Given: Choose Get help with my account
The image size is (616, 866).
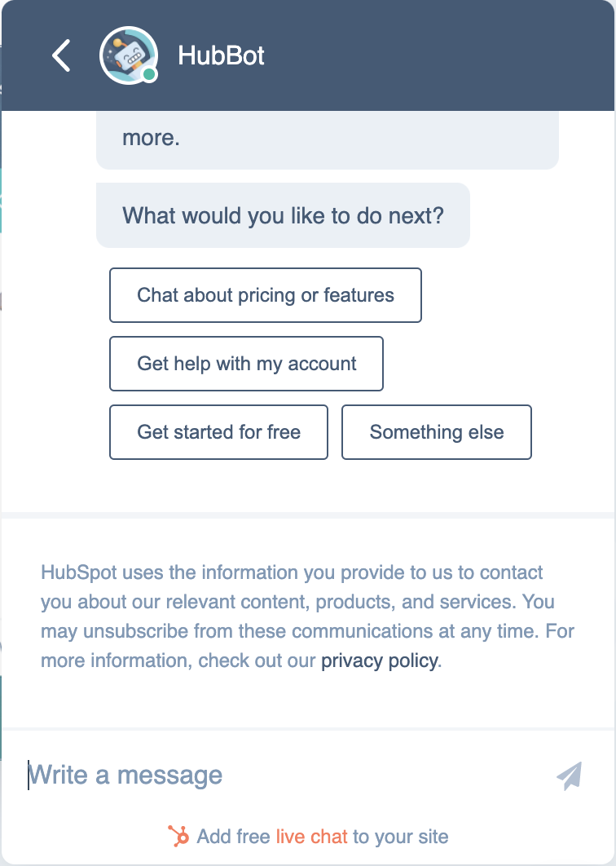Looking at the screenshot, I should tap(246, 364).
